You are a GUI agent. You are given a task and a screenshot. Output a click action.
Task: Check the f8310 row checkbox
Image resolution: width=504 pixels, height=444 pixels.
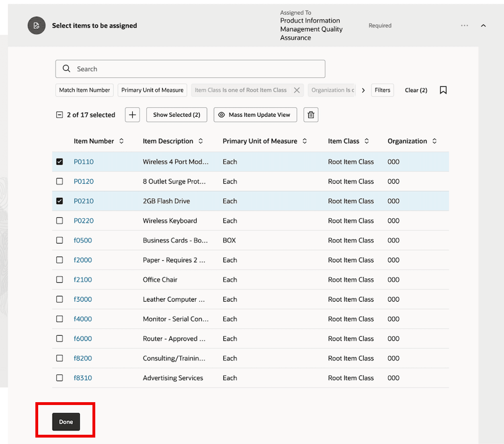pos(59,378)
